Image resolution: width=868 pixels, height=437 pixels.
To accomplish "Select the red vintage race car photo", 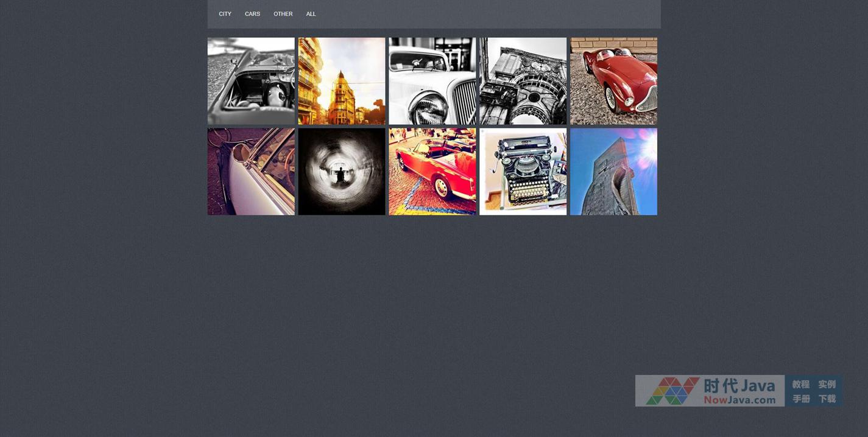I will click(x=613, y=81).
